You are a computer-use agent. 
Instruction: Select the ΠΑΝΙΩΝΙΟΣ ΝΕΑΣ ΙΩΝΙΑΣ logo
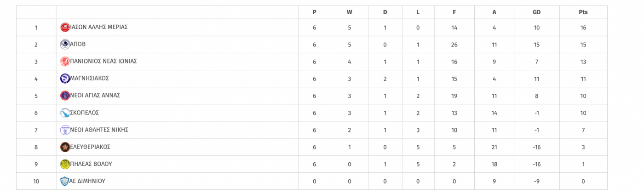click(x=65, y=62)
